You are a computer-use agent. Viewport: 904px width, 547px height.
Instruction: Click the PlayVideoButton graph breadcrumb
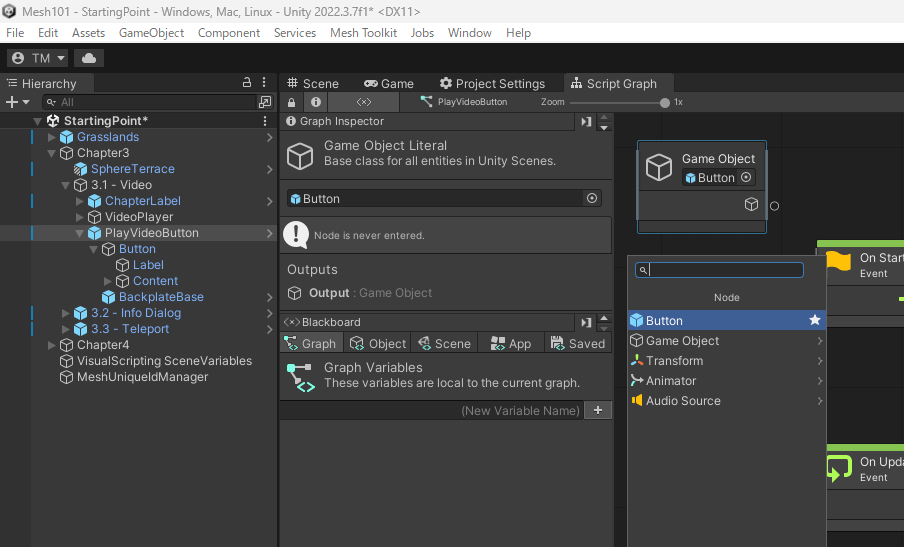[x=464, y=102]
